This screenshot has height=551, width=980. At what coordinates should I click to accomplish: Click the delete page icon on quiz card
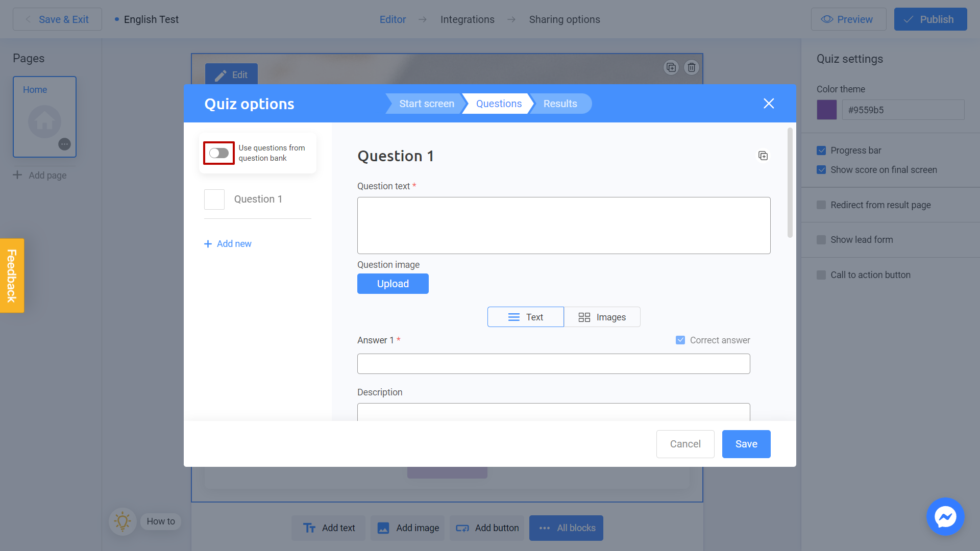pyautogui.click(x=692, y=67)
